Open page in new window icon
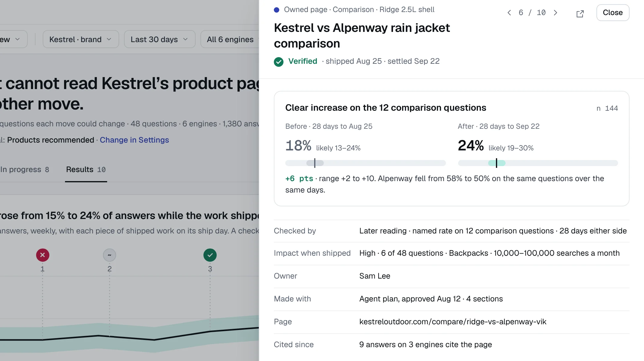Screen dimensions: 644x361 580,14
